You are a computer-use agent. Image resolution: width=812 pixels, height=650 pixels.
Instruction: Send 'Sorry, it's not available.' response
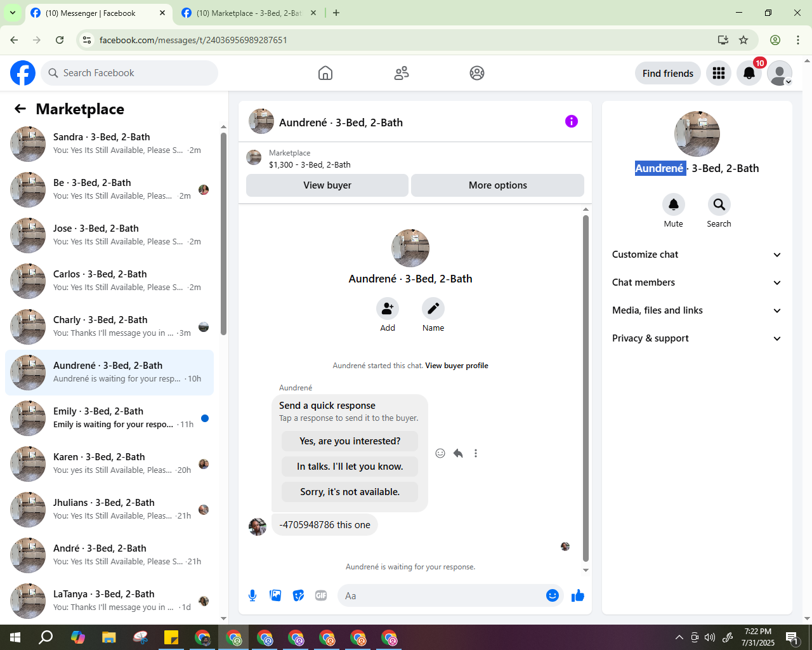(x=350, y=492)
